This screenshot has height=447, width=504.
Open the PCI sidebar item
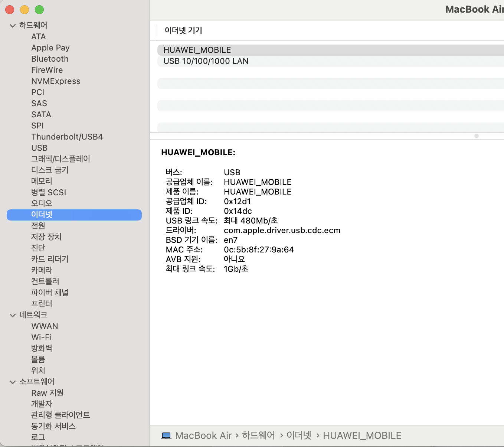tap(37, 92)
